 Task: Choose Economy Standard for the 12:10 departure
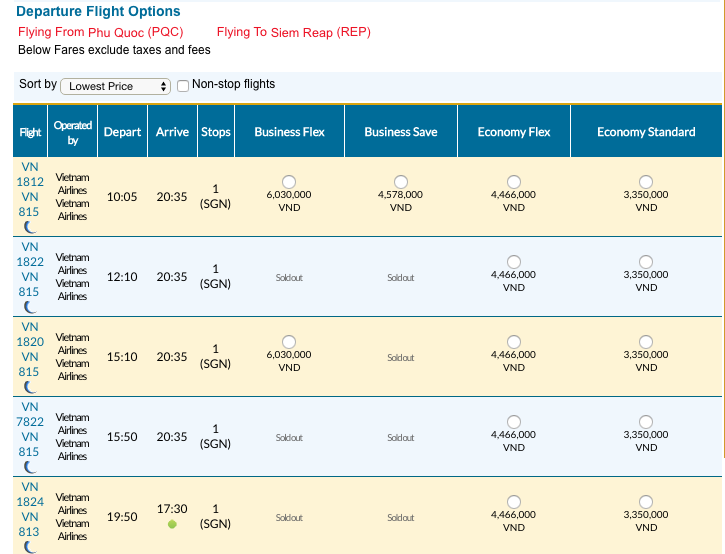pos(646,262)
